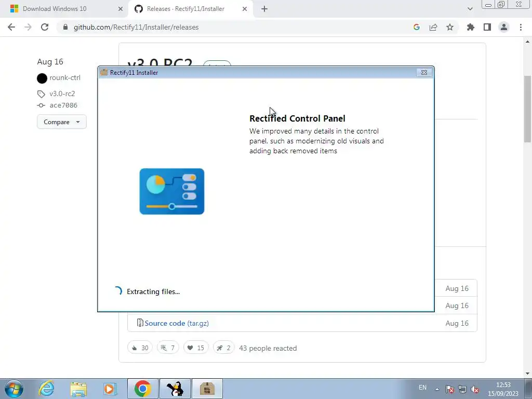This screenshot has height=399, width=532.
Task: Expand the tab search chevron
Action: (470, 9)
